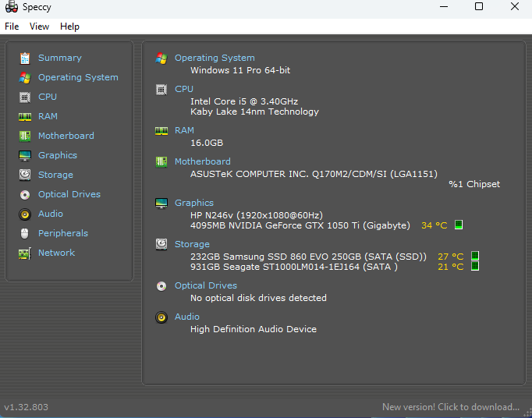This screenshot has width=532, height=418.
Task: Click the CPU chip icon in summary panel
Action: (x=161, y=90)
